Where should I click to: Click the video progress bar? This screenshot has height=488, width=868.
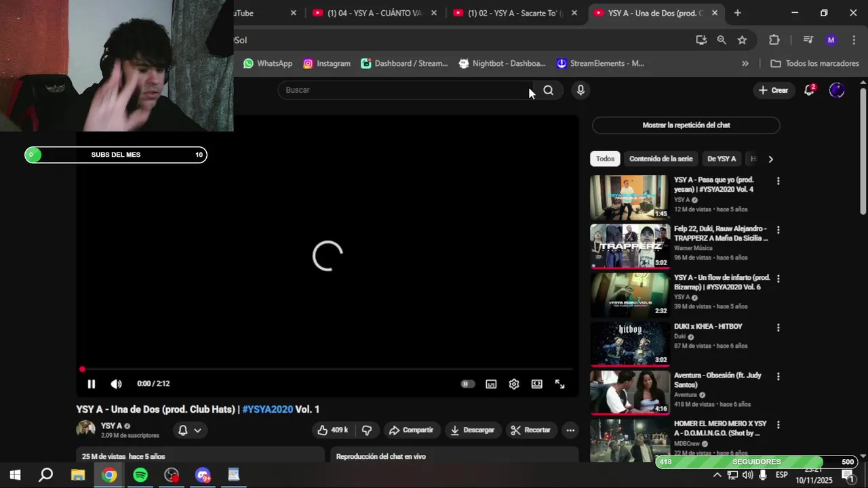[328, 369]
